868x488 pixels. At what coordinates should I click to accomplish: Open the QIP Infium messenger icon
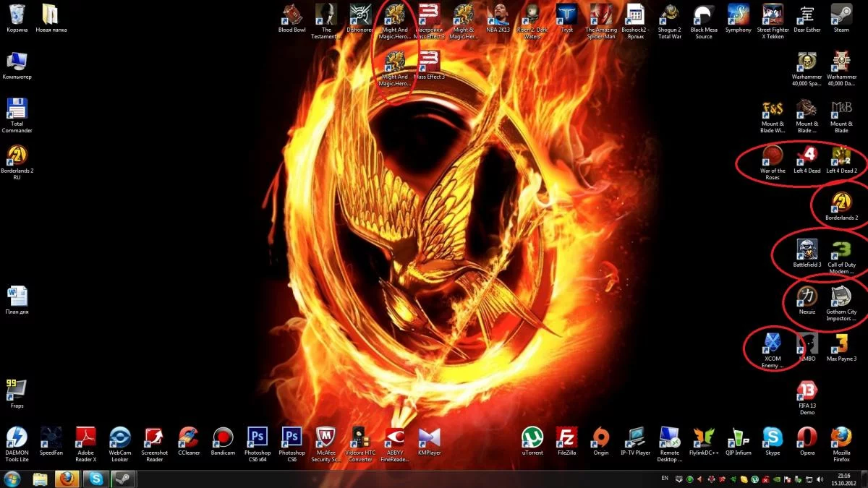pyautogui.click(x=739, y=442)
